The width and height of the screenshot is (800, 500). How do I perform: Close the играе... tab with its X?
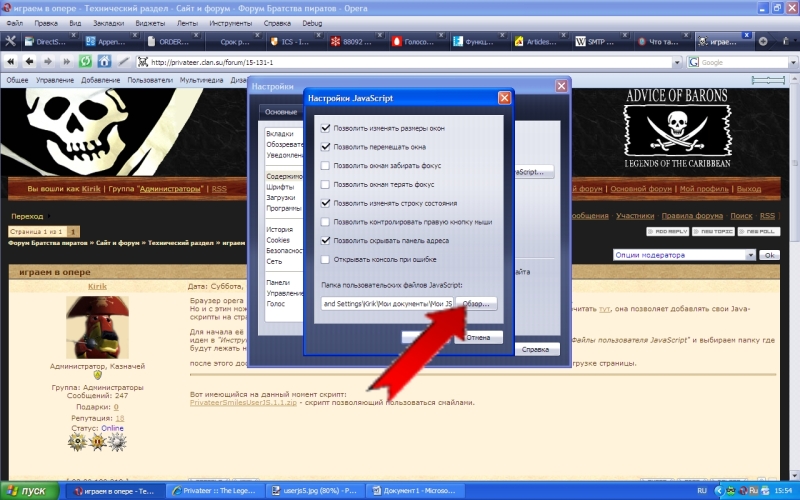pos(746,35)
